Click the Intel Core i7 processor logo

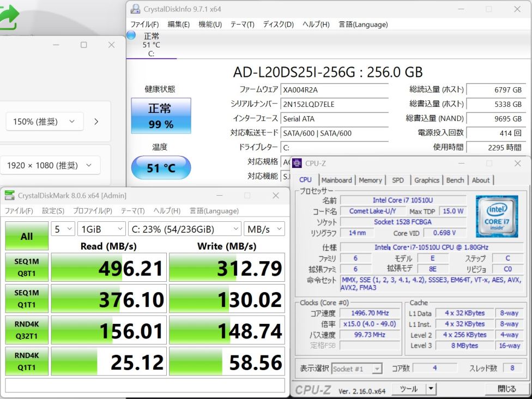click(497, 216)
